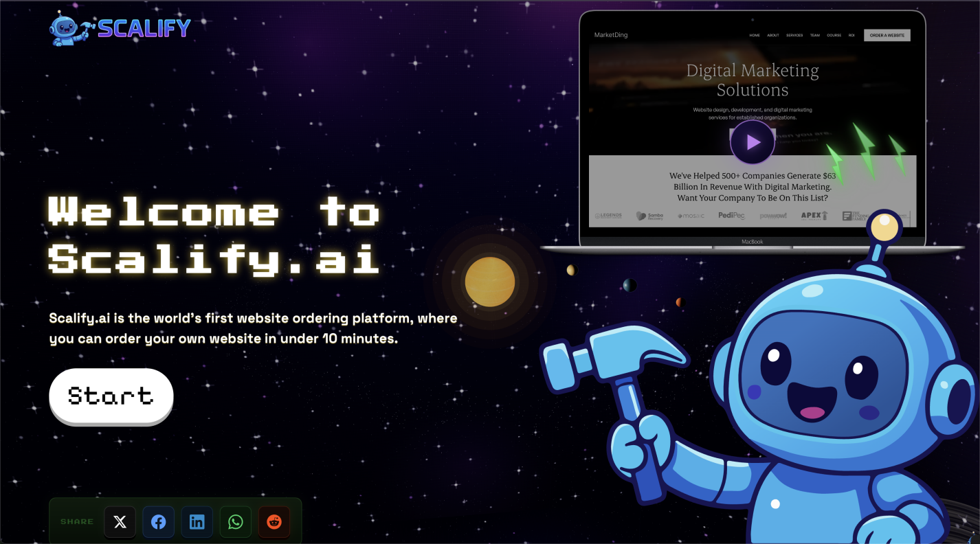980x544 pixels.
Task: Click the Samba Recovery client logo
Action: pyautogui.click(x=650, y=216)
